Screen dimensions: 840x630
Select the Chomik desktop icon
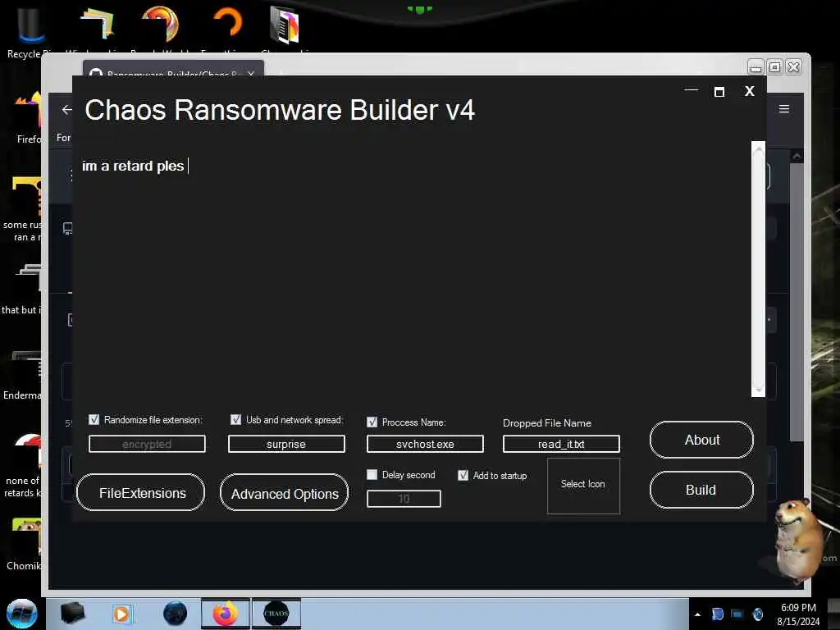(x=23, y=544)
